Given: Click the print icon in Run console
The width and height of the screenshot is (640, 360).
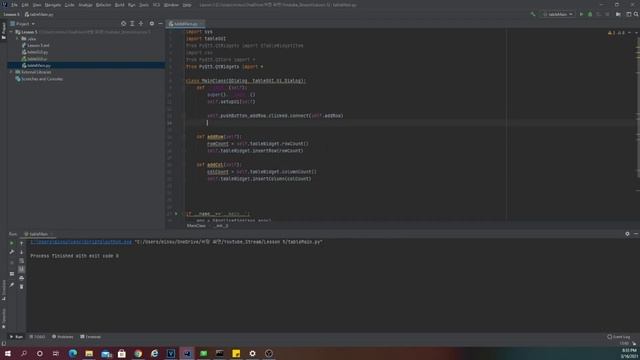Looking at the screenshot, I should point(22,278).
